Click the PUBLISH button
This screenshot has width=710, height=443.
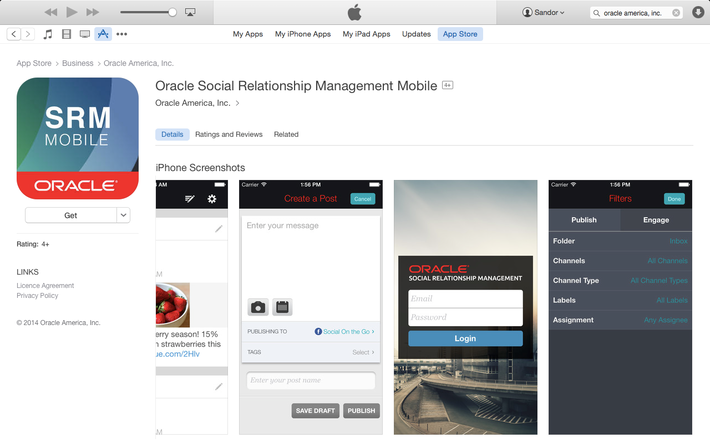pos(361,410)
